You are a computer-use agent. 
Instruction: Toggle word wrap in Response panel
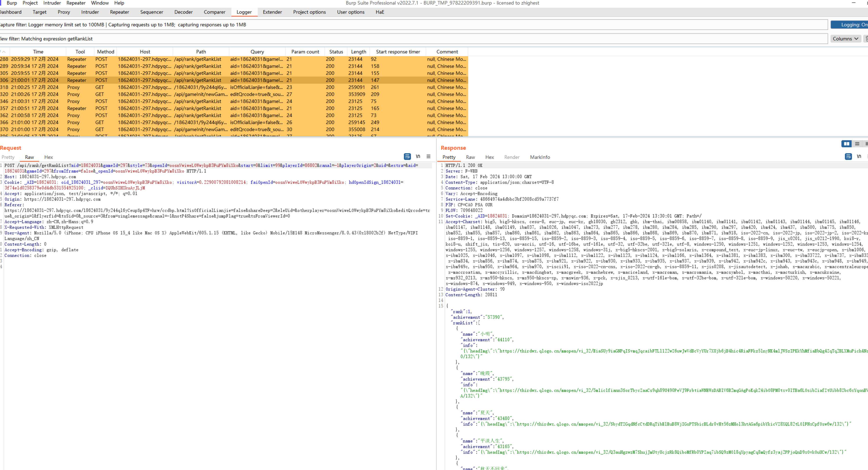click(x=848, y=157)
